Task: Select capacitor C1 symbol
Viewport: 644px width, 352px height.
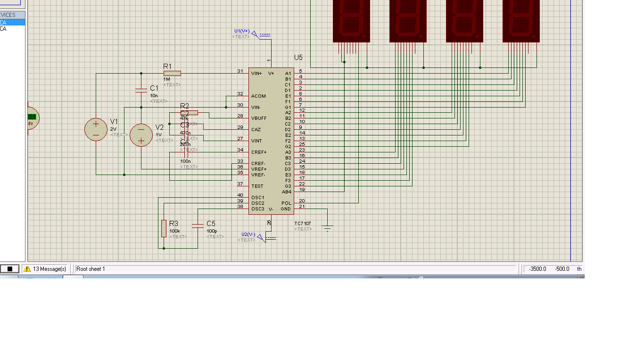Action: 141,90
